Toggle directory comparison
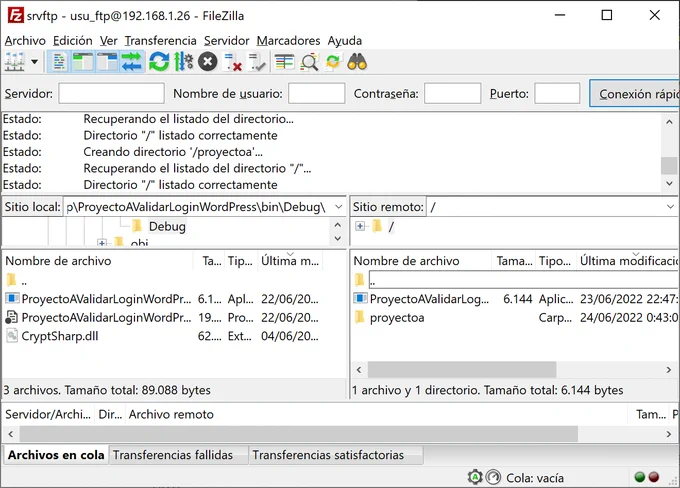 click(x=309, y=62)
